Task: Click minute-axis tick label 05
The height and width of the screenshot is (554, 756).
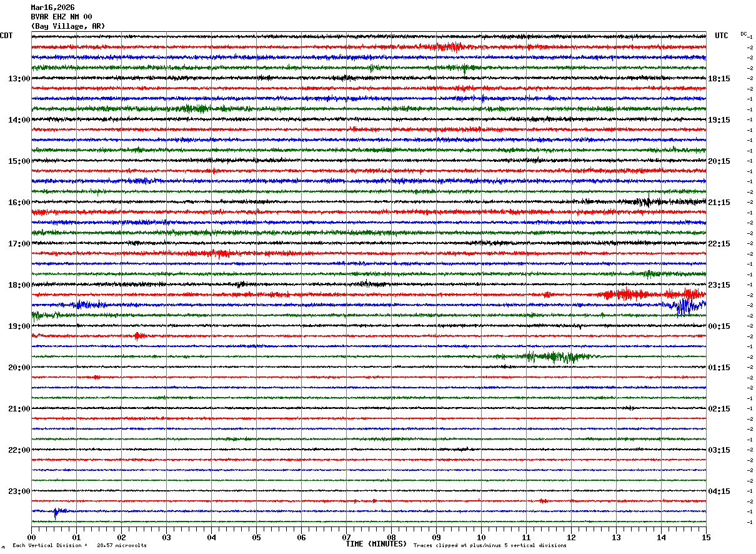Action: tap(256, 537)
